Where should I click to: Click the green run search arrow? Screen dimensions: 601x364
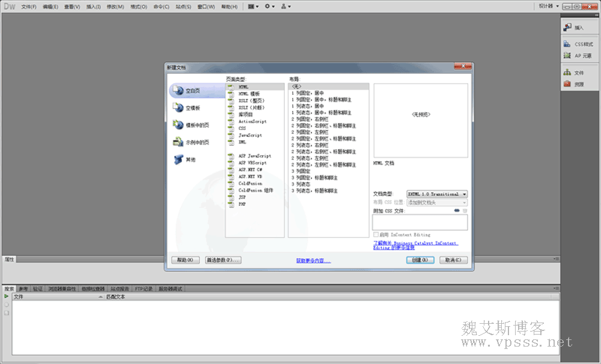6,297
